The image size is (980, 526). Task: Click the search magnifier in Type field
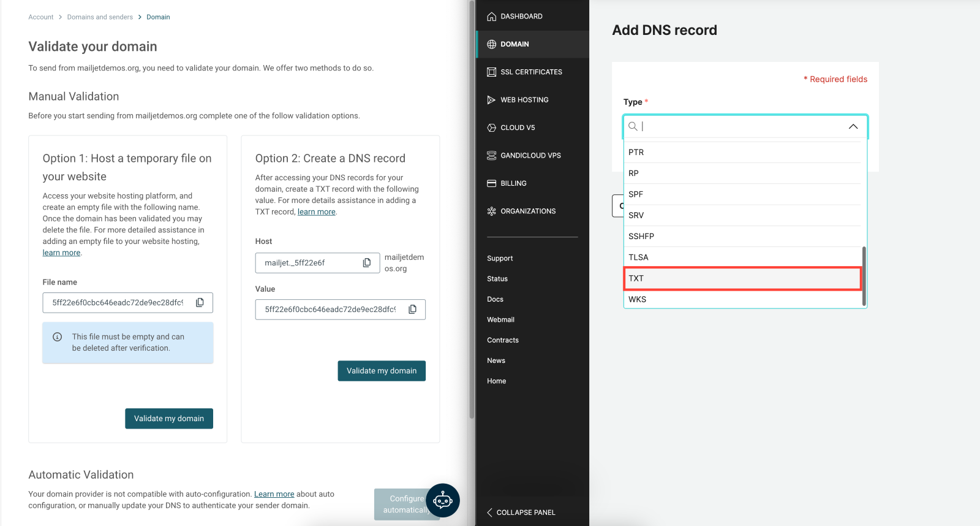point(633,126)
